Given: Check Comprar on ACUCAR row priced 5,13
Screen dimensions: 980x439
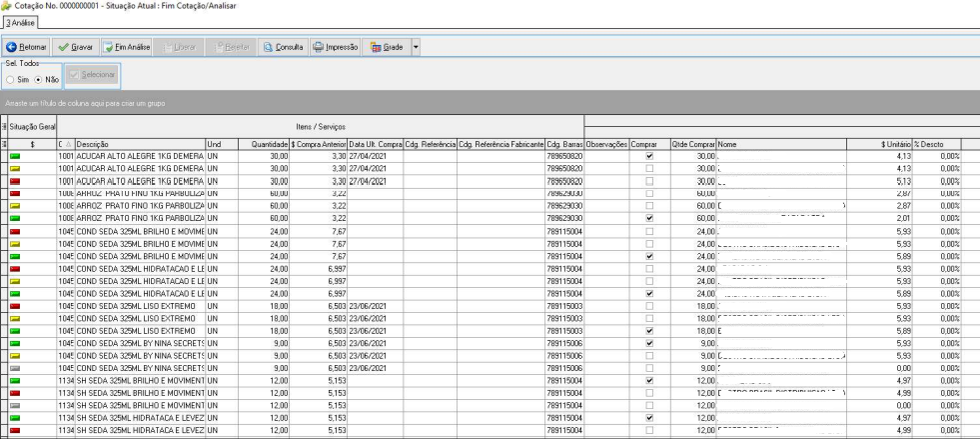Looking at the screenshot, I should pos(650,181).
